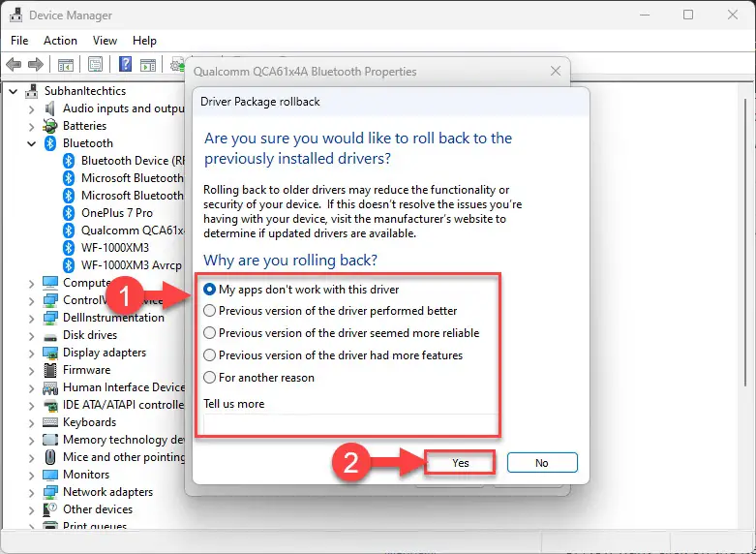
Task: Expand the Network adapters category
Action: point(31,492)
